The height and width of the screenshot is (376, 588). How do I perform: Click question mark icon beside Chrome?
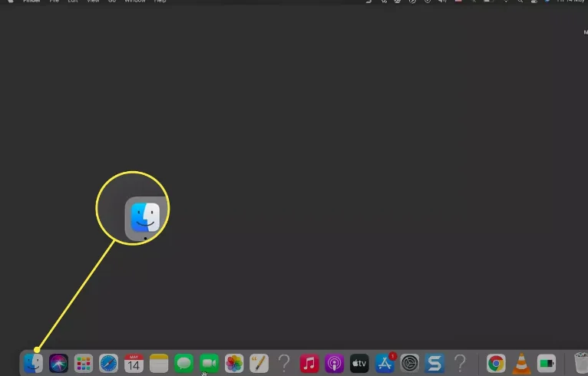460,363
